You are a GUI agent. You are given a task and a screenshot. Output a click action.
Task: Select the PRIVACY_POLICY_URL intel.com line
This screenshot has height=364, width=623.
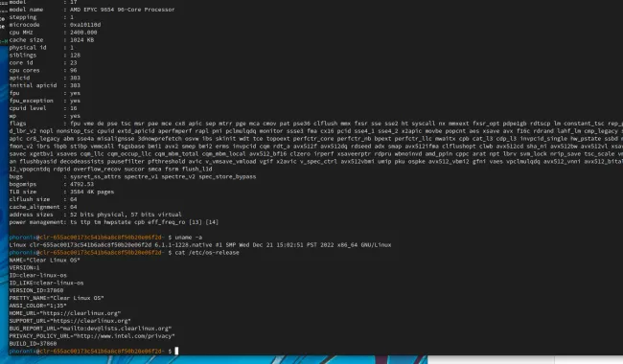(92, 336)
